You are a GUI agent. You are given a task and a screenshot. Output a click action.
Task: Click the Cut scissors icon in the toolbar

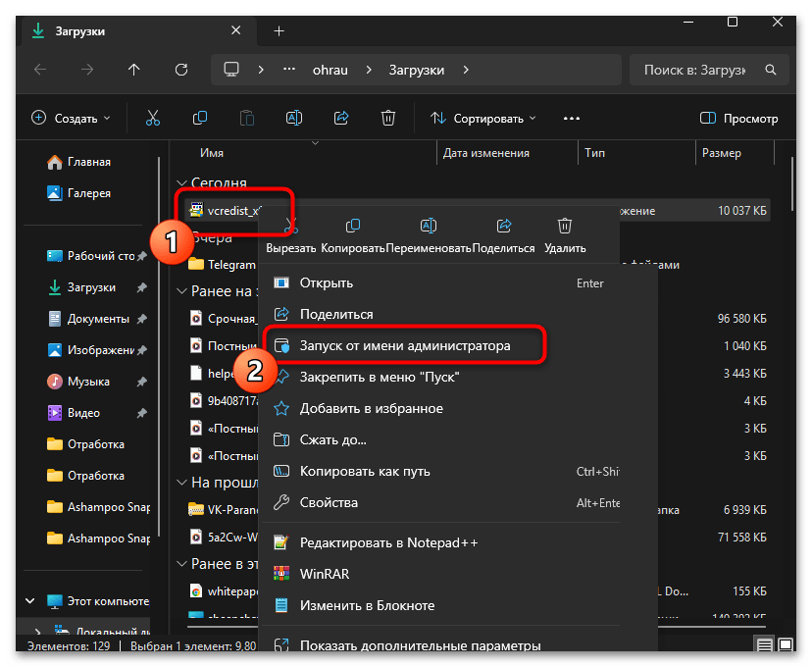click(x=153, y=119)
